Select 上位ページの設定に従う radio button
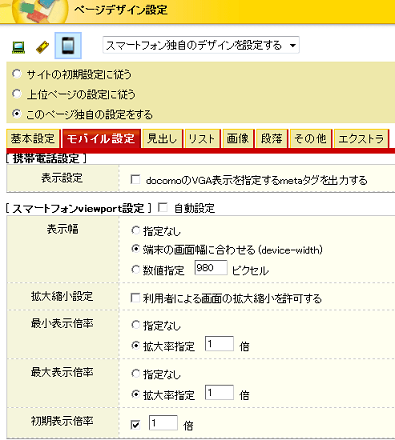 [x=17, y=94]
